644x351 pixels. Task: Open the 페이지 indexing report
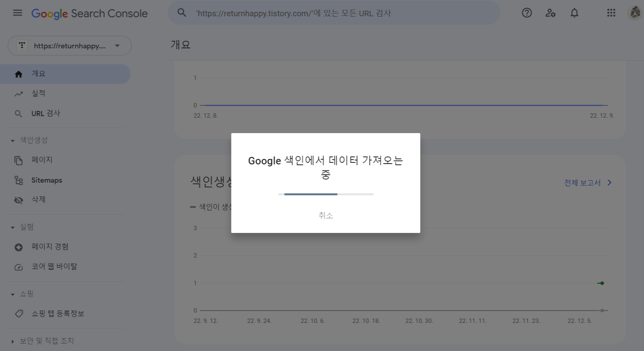pos(65,160)
